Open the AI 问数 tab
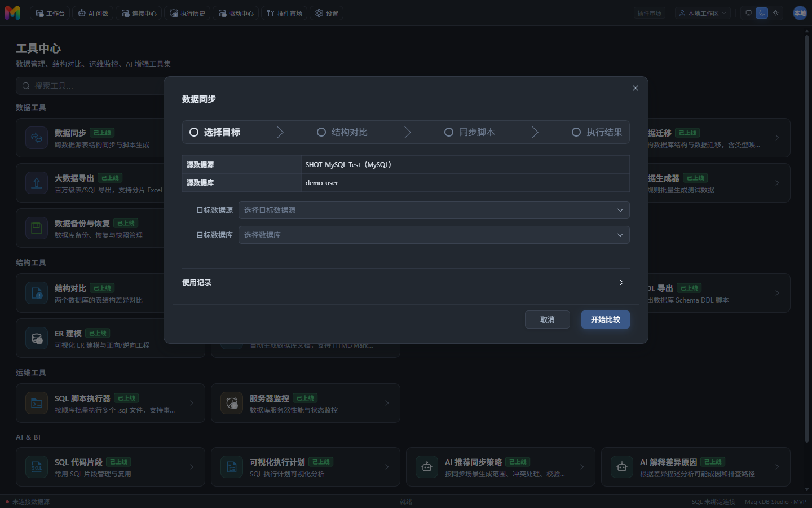Screen dimensions: 812x508 (93, 13)
